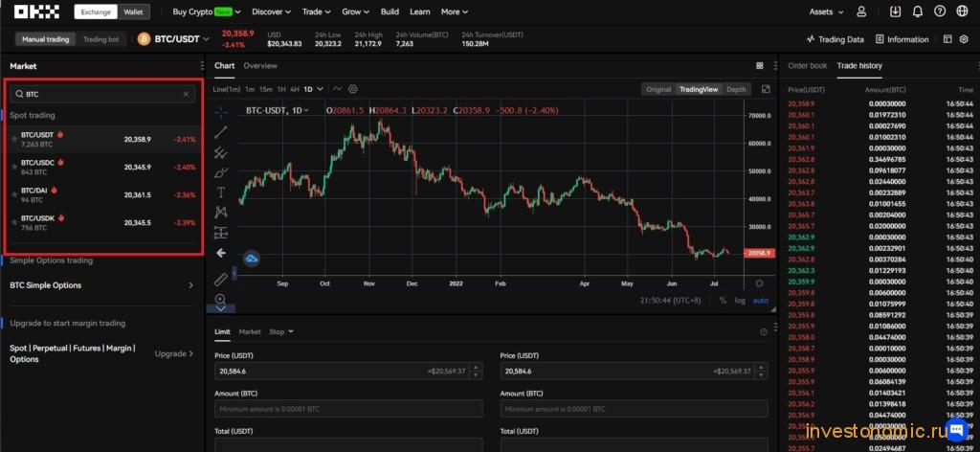Open the BTC/USDT pair dropdown
The width and height of the screenshot is (980, 452).
172,38
